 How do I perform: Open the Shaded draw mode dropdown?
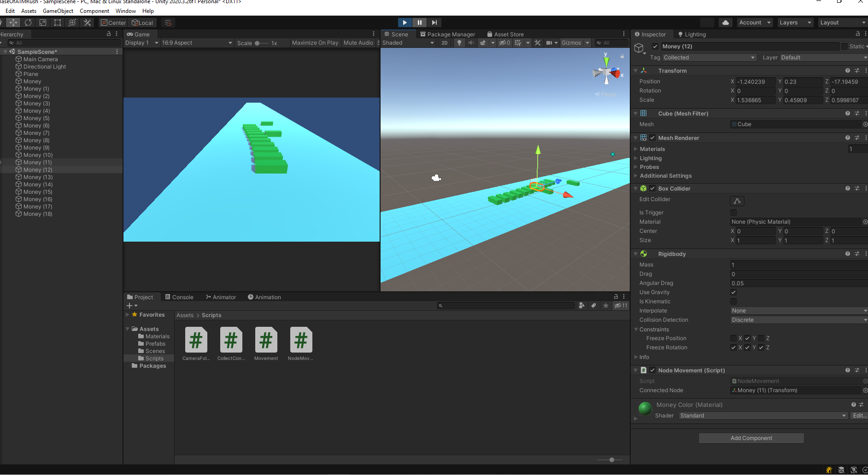pos(407,42)
